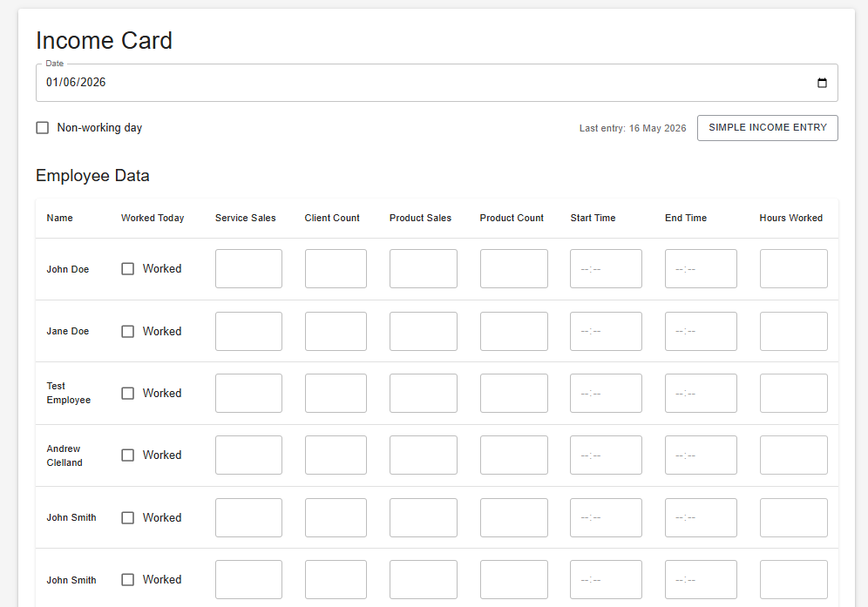This screenshot has width=868, height=607.
Task: Click the Product Sales column header
Action: coord(420,218)
